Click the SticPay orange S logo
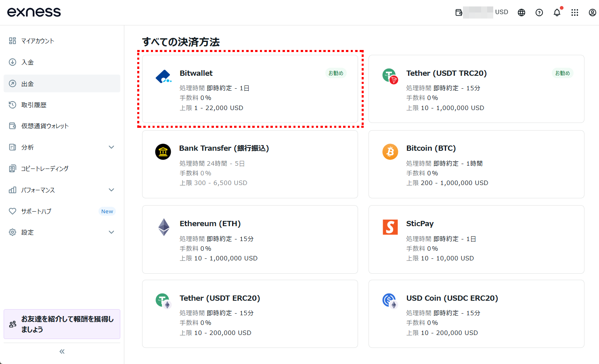 coord(390,227)
